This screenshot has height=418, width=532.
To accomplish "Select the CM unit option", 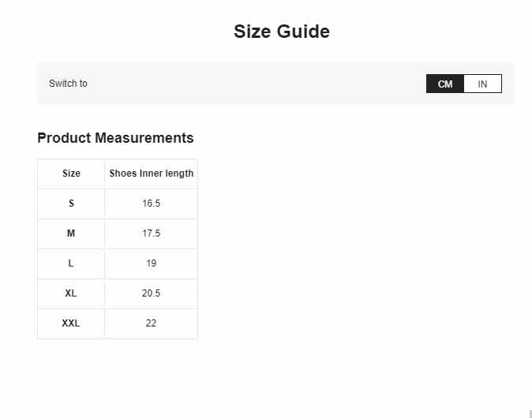I will (445, 84).
